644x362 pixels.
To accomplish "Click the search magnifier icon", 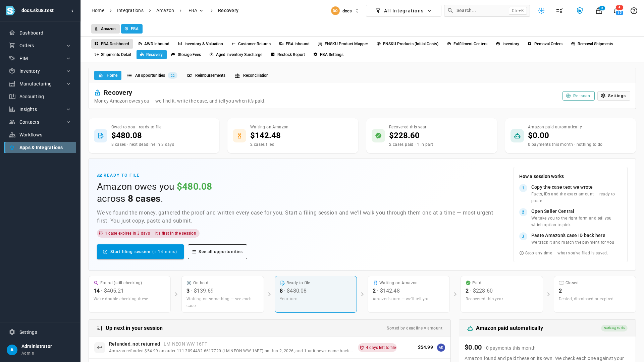I will click(x=450, y=11).
